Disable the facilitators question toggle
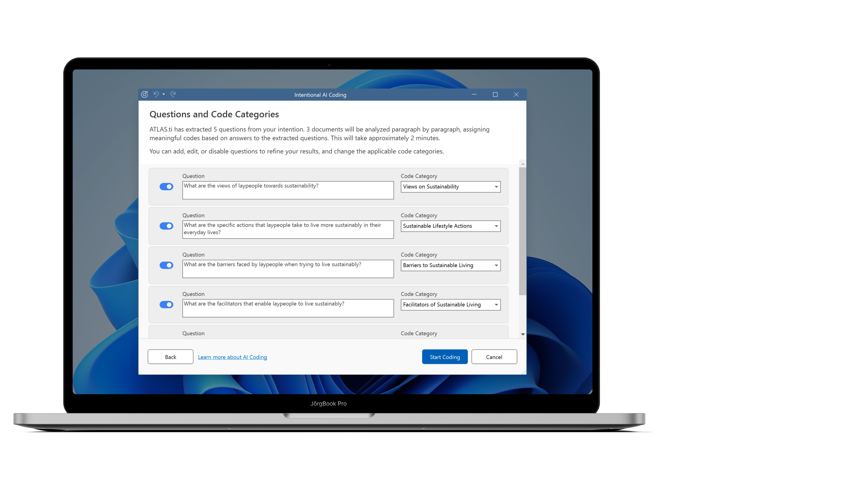Viewport: 859px width, 504px height. [166, 304]
